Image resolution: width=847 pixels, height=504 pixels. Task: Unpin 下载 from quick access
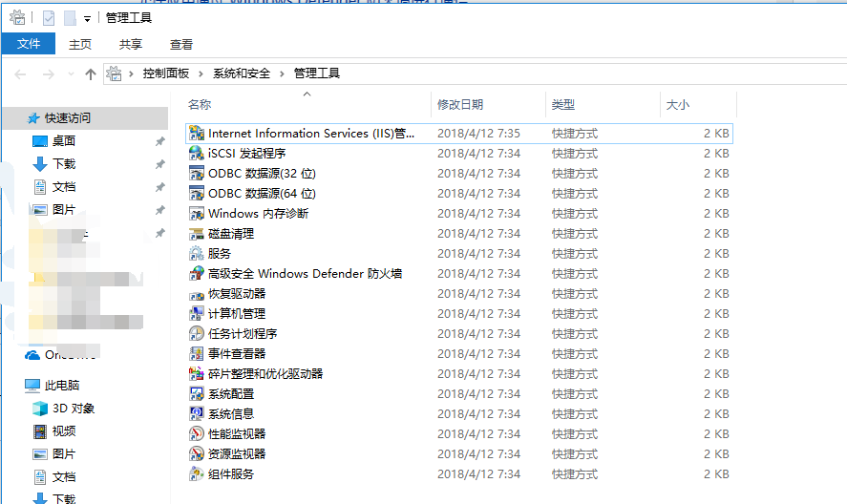coord(159,164)
